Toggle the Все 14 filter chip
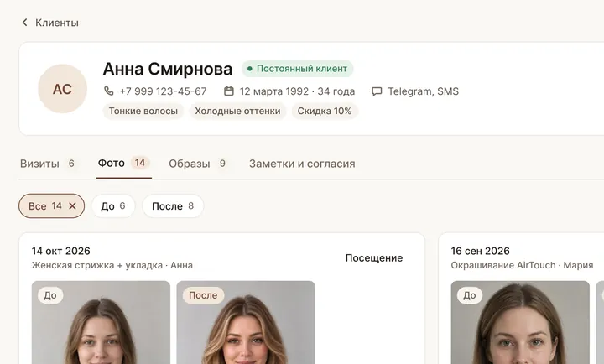The image size is (604, 364). tap(52, 206)
